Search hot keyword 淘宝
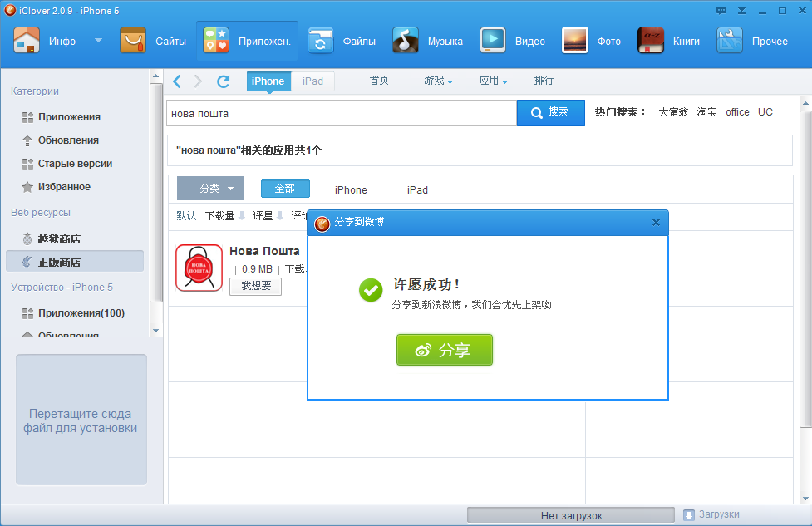 pos(707,112)
